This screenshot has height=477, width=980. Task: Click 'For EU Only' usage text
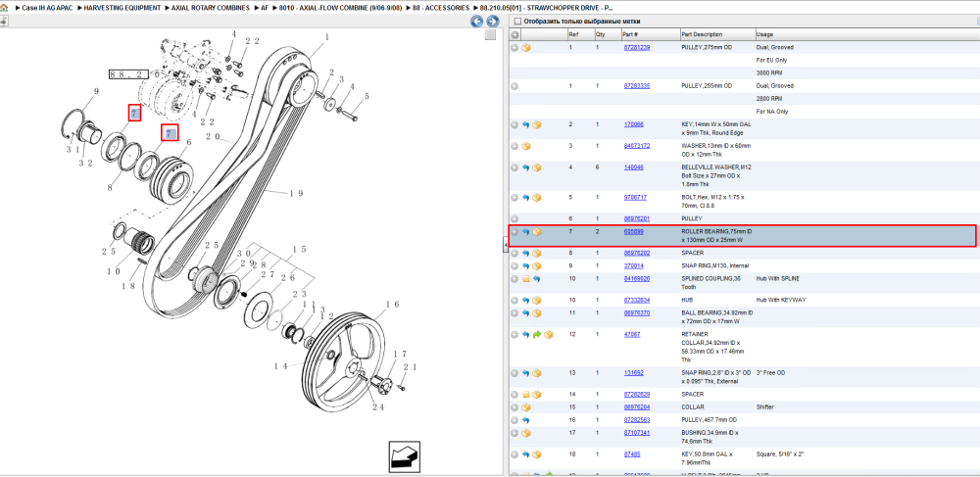(772, 61)
